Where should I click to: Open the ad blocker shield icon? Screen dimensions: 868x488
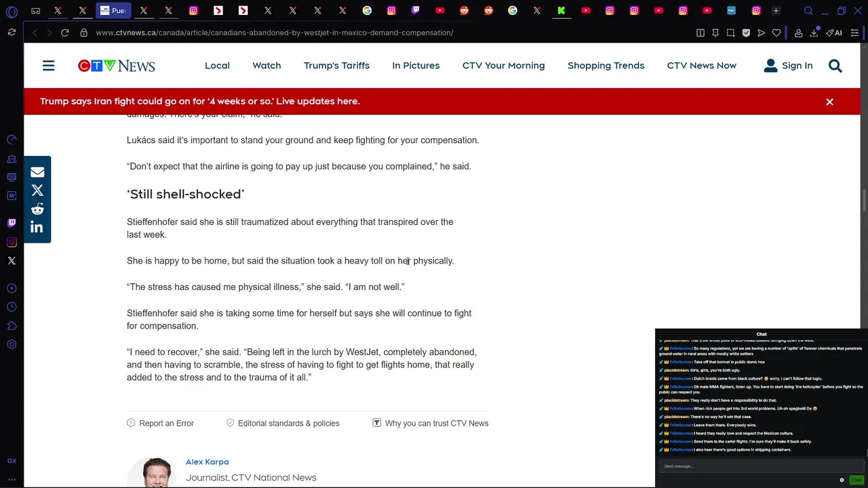click(746, 33)
